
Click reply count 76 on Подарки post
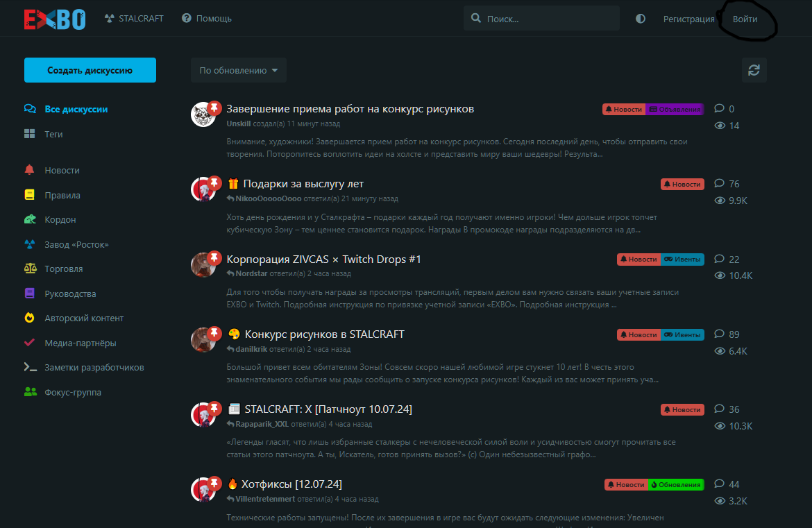pos(727,184)
